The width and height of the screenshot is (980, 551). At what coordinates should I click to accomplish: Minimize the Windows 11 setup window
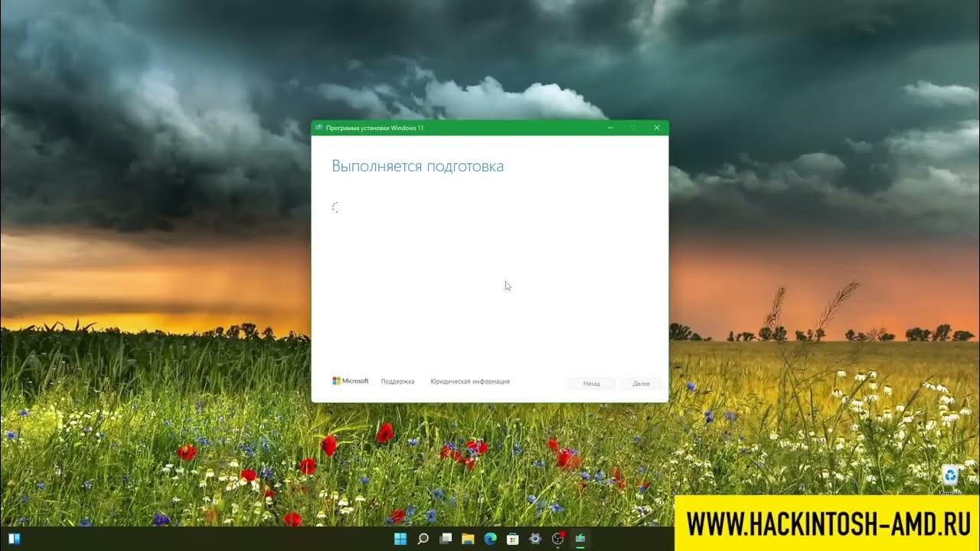click(x=610, y=128)
